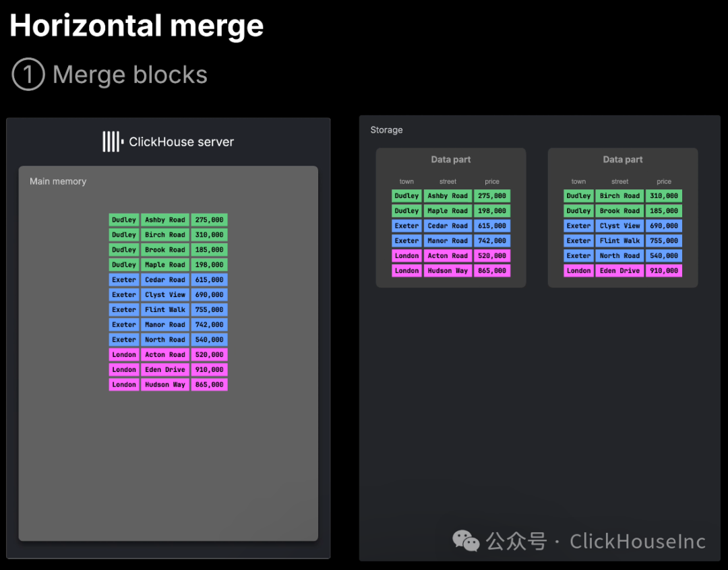
Task: Select price 865,000 in the Storage data part
Action: click(x=492, y=271)
